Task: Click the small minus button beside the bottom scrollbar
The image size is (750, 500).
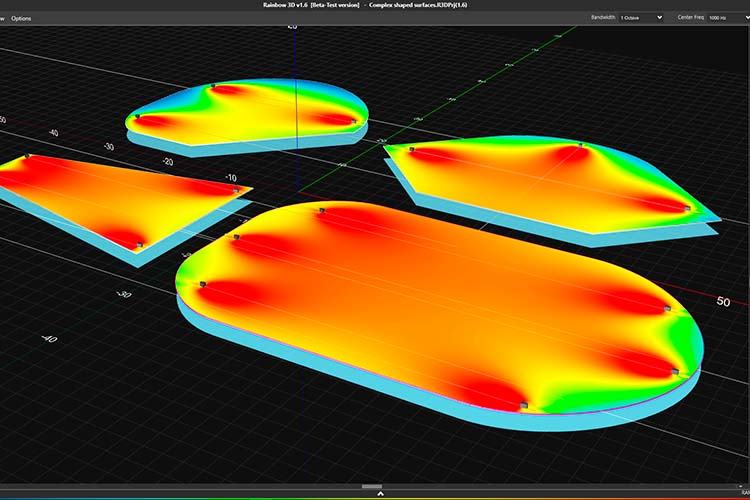Action: 740,487
